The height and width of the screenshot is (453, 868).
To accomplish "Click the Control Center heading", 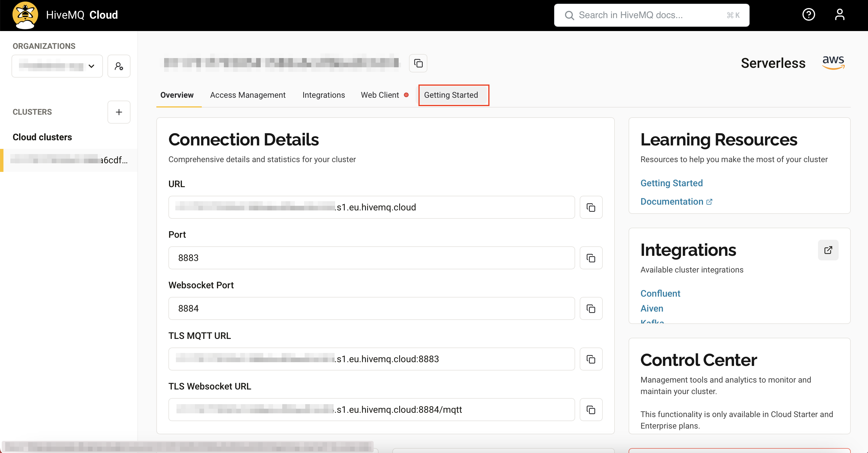I will 698,360.
